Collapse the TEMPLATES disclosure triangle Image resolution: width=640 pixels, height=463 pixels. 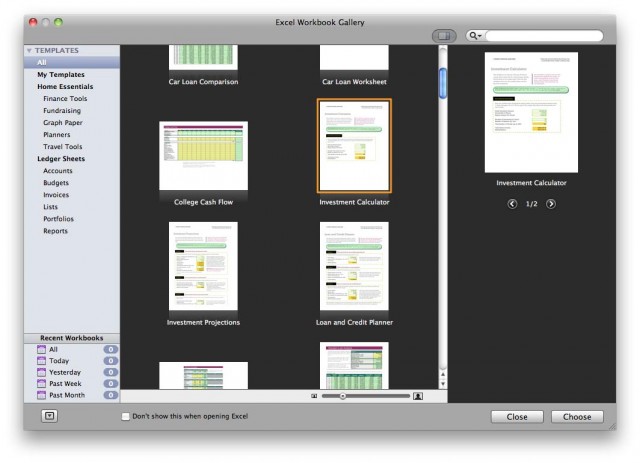29,51
